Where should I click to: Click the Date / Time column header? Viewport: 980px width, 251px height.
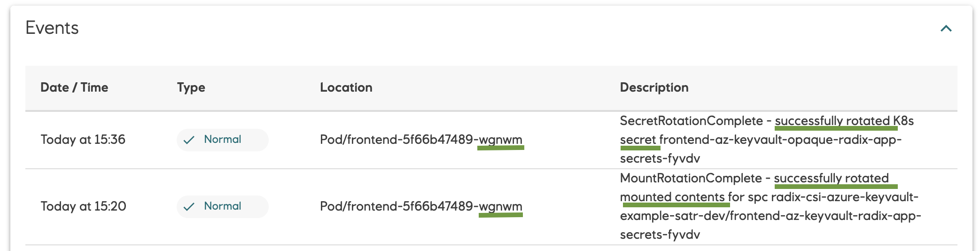click(x=74, y=87)
